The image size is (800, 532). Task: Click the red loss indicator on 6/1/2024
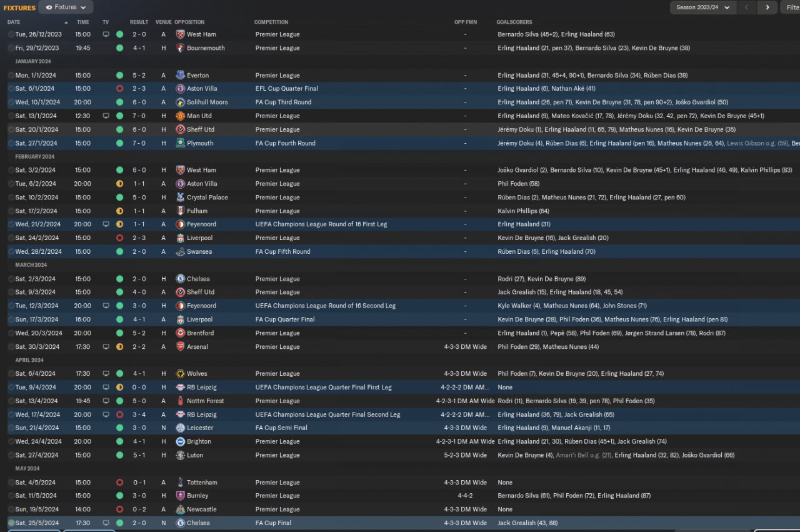coord(119,89)
